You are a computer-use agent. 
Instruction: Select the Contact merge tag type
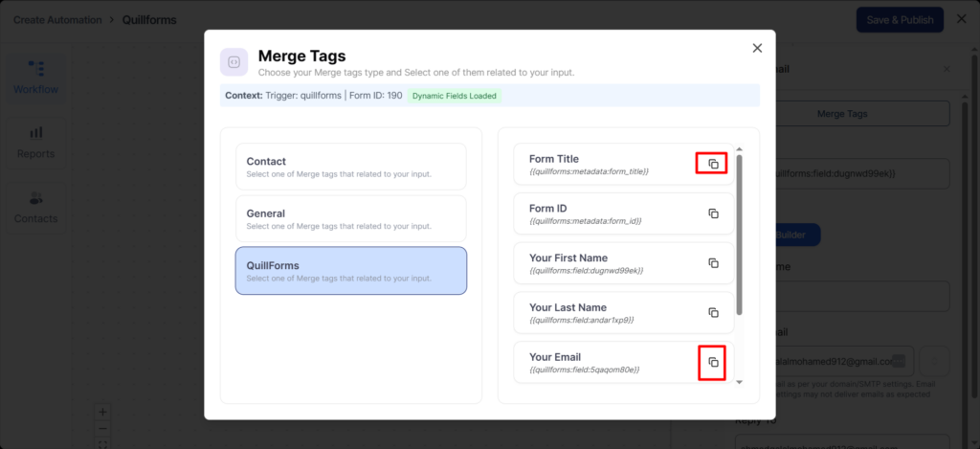click(350, 167)
